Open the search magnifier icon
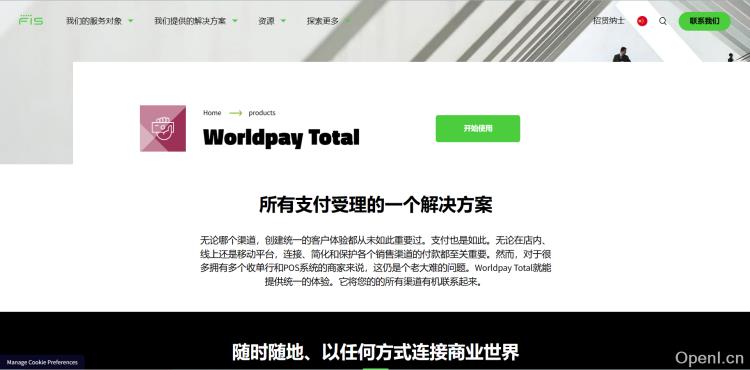 [x=662, y=21]
